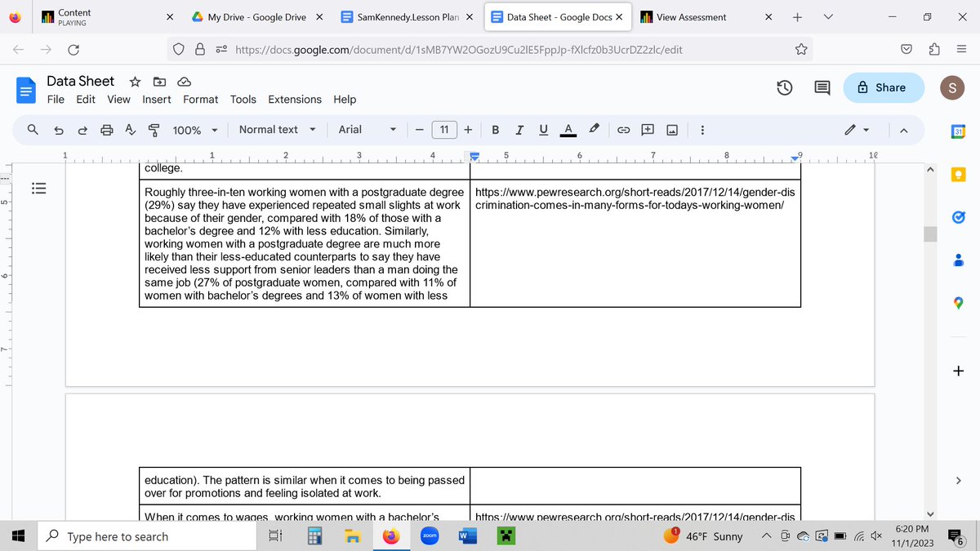The width and height of the screenshot is (980, 551).
Task: Redo the last undone edit
Action: pyautogui.click(x=82, y=130)
